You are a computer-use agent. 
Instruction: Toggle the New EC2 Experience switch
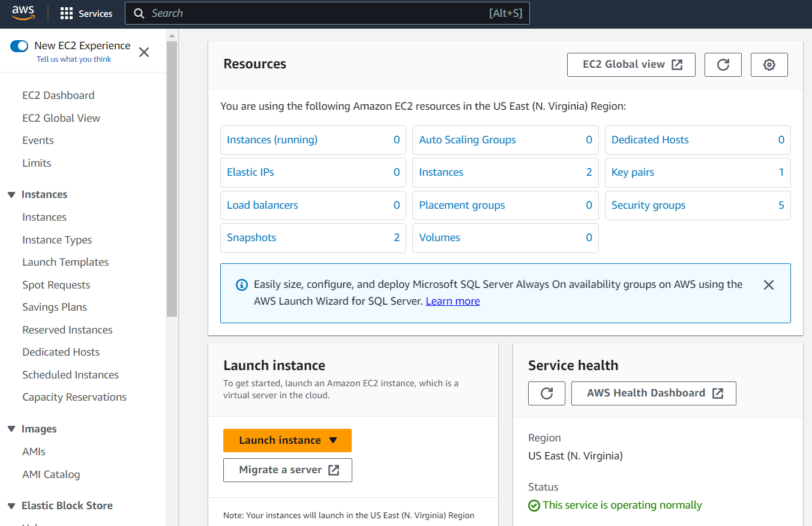pyautogui.click(x=19, y=46)
